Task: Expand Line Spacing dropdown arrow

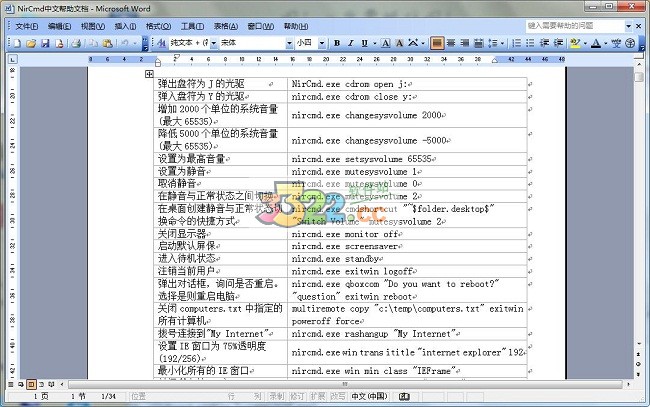Action: pyautogui.click(x=502, y=43)
